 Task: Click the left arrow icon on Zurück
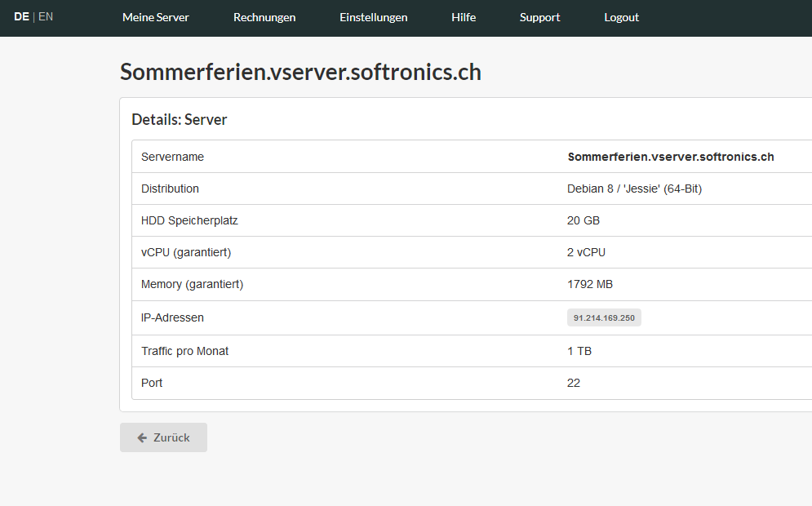tap(142, 438)
